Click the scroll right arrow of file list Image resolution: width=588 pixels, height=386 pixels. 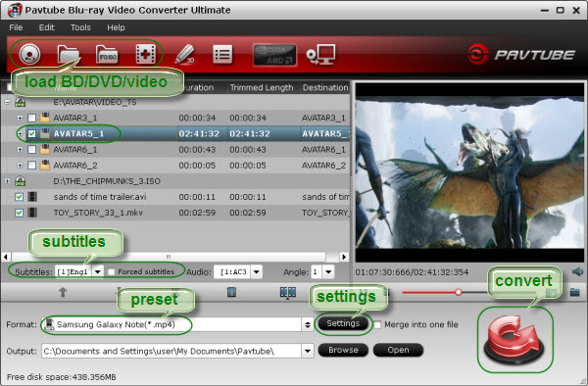(x=344, y=257)
